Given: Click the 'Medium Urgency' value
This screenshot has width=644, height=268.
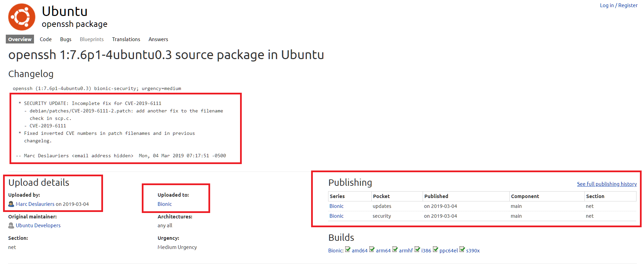Looking at the screenshot, I should (177, 247).
